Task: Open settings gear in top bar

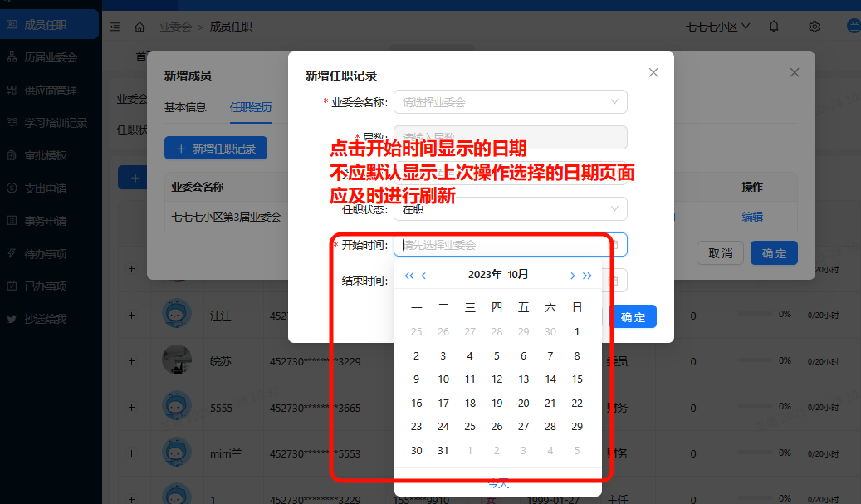Action: (815, 27)
